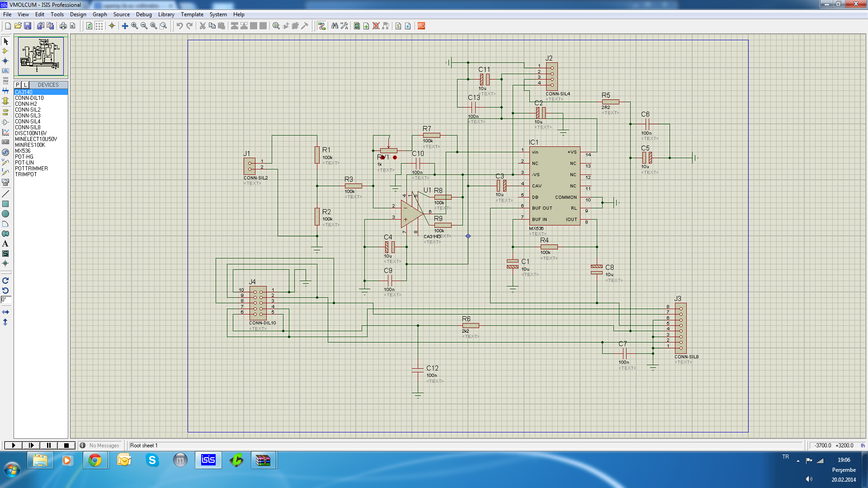Select the Component Mode tool
The image size is (868, 488).
point(5,51)
